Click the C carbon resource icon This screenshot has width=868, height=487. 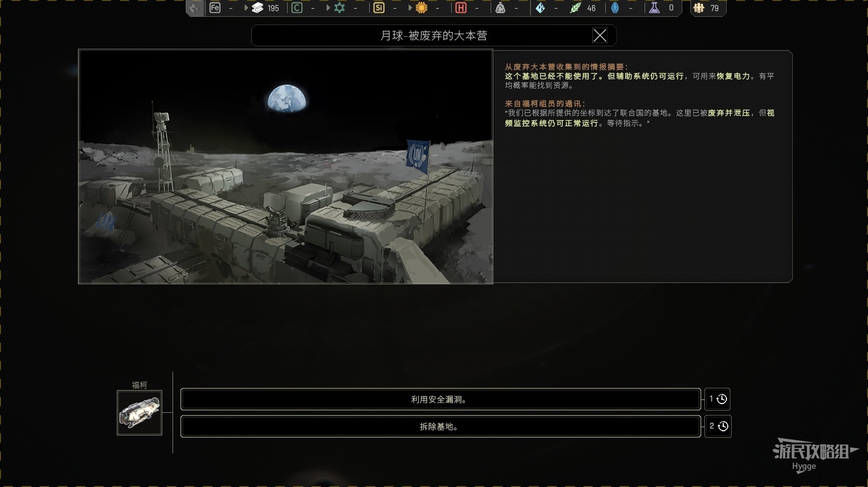pyautogui.click(x=297, y=8)
